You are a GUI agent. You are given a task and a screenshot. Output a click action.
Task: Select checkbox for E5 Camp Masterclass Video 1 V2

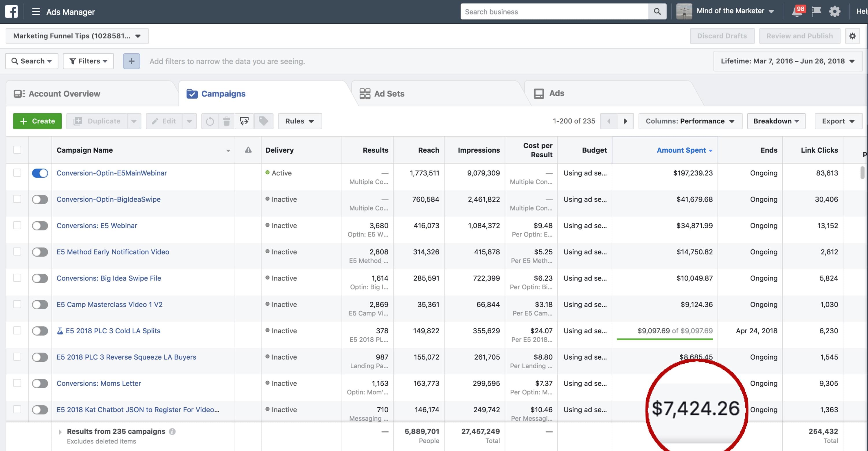click(17, 304)
